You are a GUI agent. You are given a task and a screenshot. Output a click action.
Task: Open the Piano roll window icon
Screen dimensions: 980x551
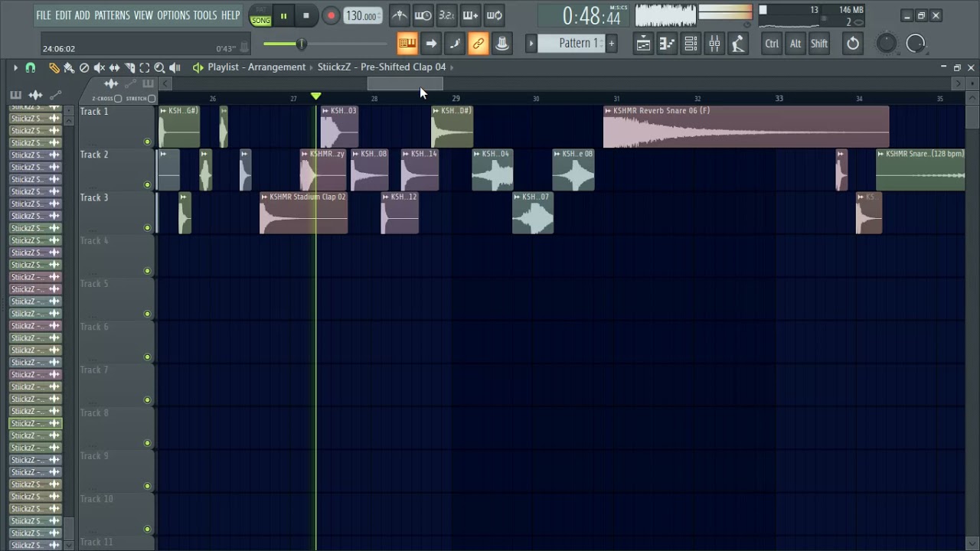(x=667, y=44)
